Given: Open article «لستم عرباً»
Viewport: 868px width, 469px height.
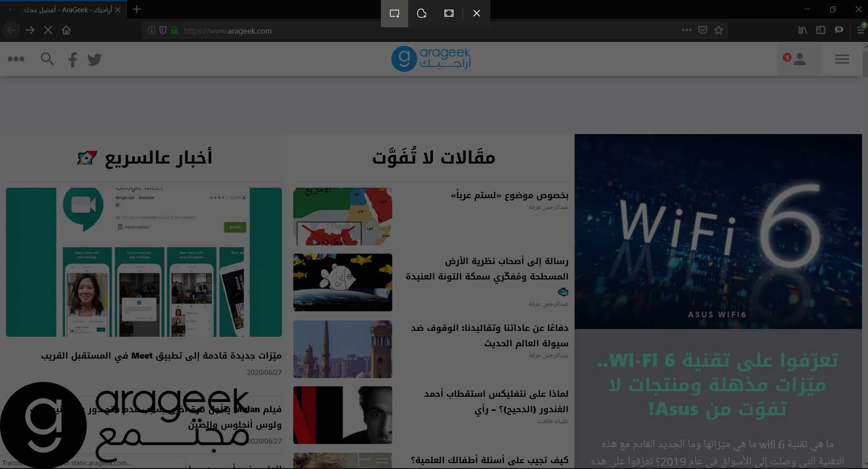Looking at the screenshot, I should pos(509,195).
